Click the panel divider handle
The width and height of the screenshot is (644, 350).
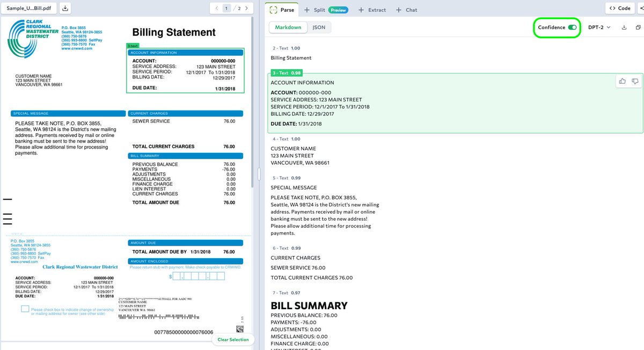[x=260, y=175]
